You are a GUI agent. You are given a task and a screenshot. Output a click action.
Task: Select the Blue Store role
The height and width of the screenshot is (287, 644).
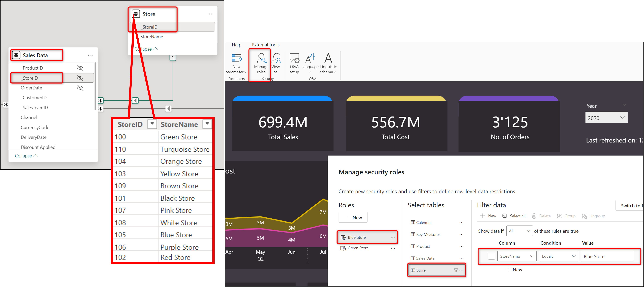pos(367,237)
